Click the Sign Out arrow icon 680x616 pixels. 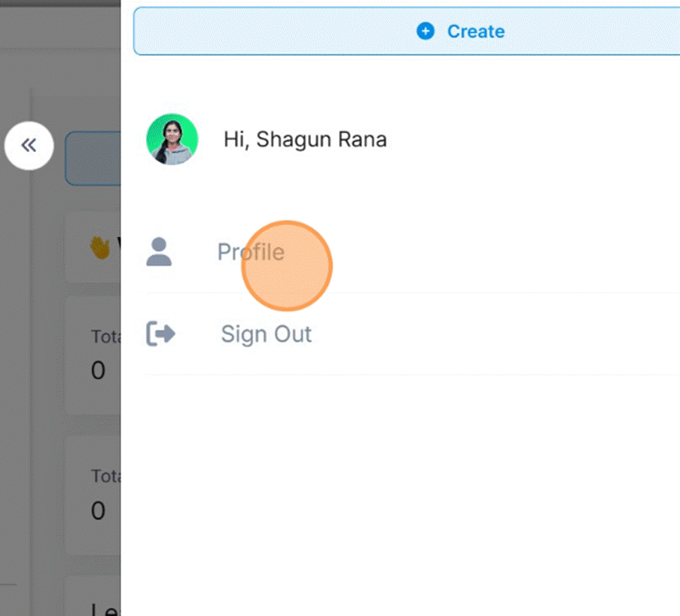[x=160, y=334]
